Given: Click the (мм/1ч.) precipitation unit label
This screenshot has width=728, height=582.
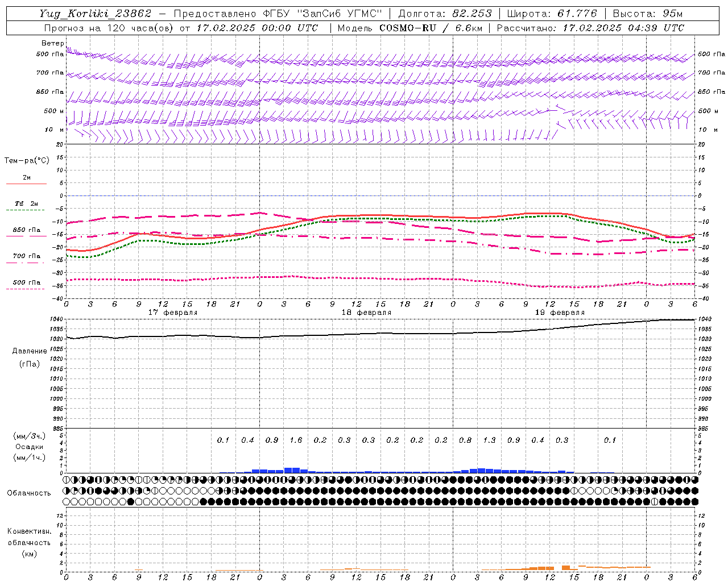Looking at the screenshot, I should (29, 458).
